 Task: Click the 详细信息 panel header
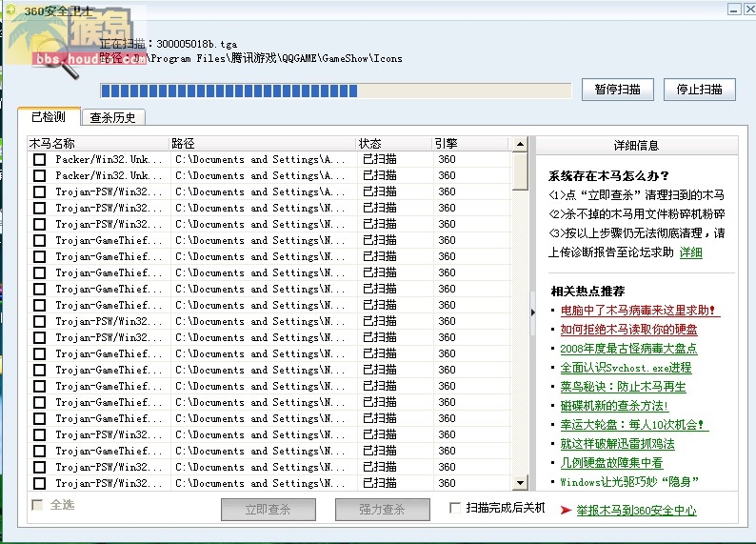click(x=636, y=145)
